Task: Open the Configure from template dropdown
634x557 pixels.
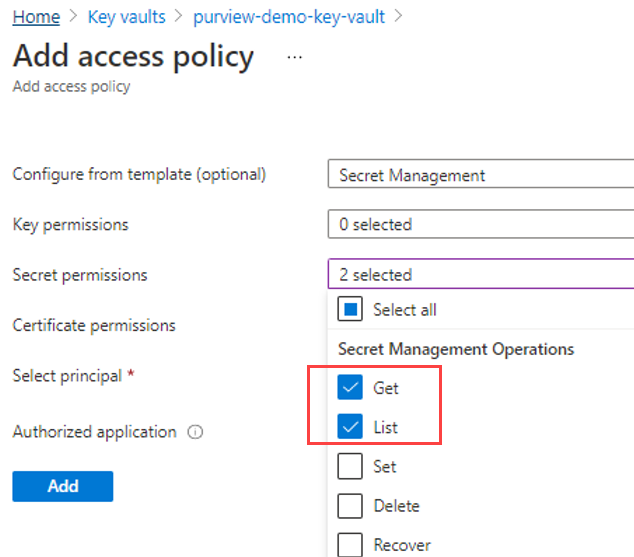Action: pyautogui.click(x=480, y=175)
